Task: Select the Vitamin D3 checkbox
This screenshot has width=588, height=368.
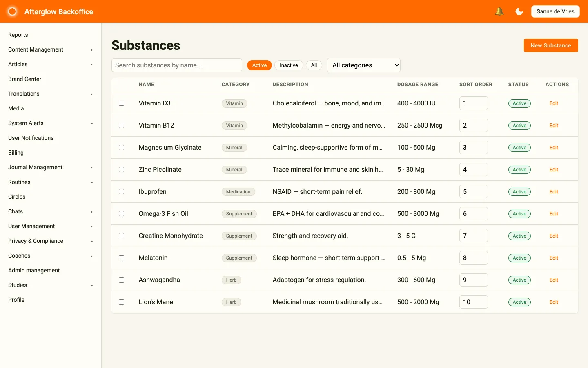Action: (121, 103)
